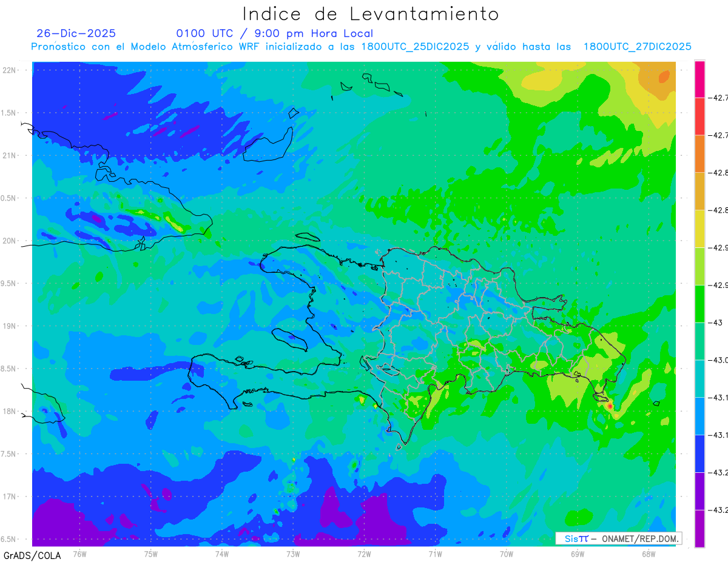The width and height of the screenshot is (728, 562).
Task: Pick the yellow-green legend swatch
Action: (x=699, y=266)
